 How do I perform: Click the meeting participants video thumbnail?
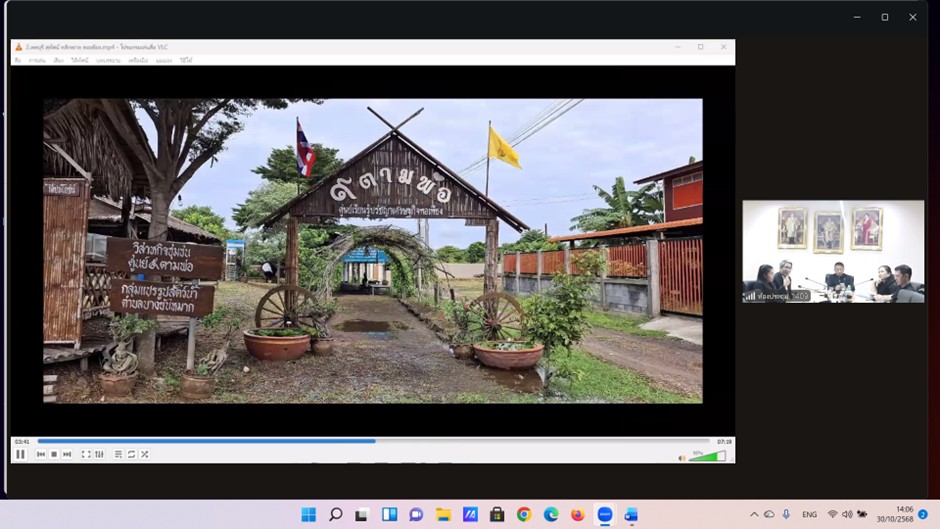click(832, 251)
